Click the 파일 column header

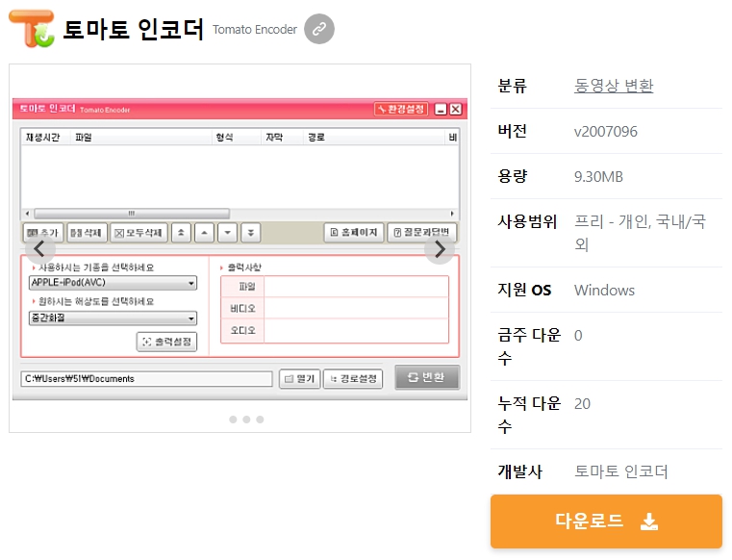click(x=141, y=138)
